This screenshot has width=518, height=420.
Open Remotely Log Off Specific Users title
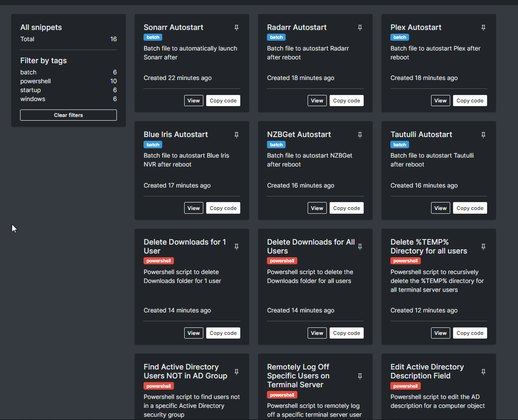pyautogui.click(x=298, y=376)
